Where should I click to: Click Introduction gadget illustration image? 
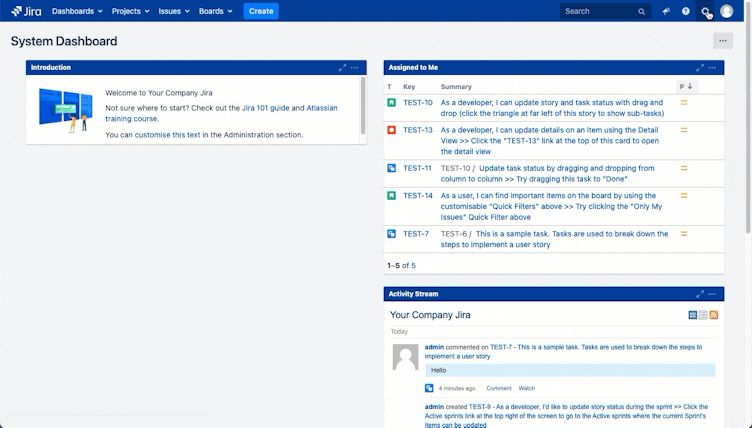coord(66,110)
